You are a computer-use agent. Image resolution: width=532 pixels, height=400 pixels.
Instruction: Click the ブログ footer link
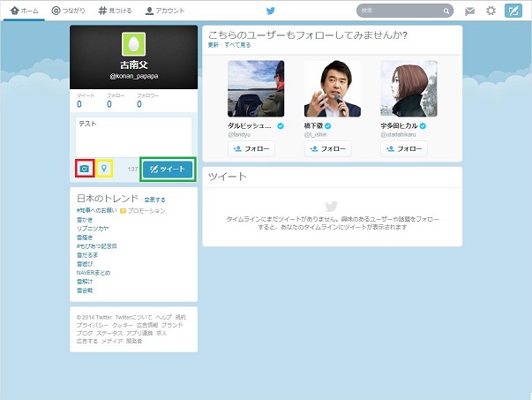pyautogui.click(x=85, y=333)
